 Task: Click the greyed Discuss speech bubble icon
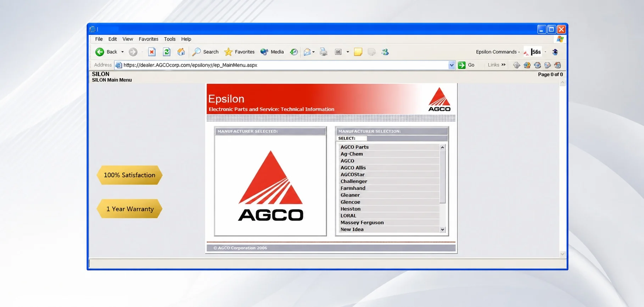click(371, 52)
